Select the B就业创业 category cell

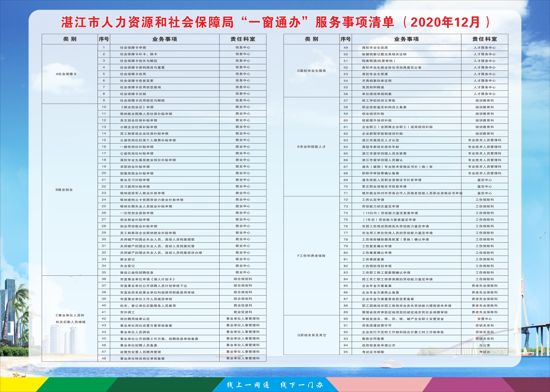click(x=64, y=190)
